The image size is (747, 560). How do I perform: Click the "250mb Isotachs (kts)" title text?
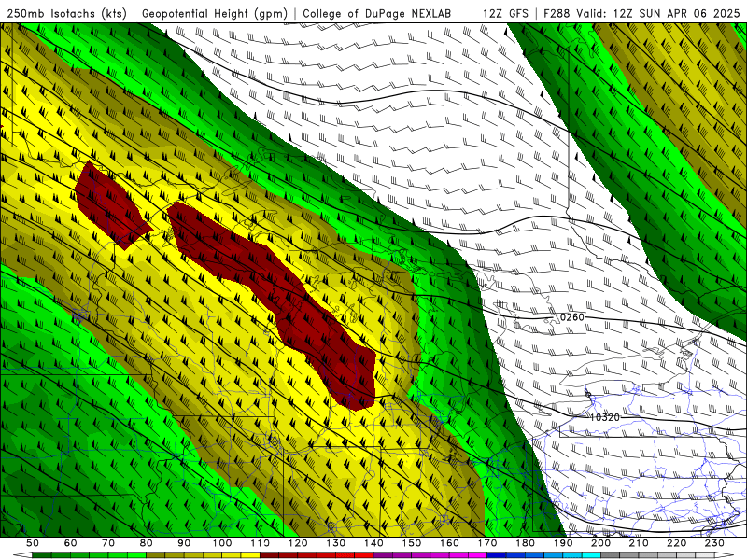point(66,14)
